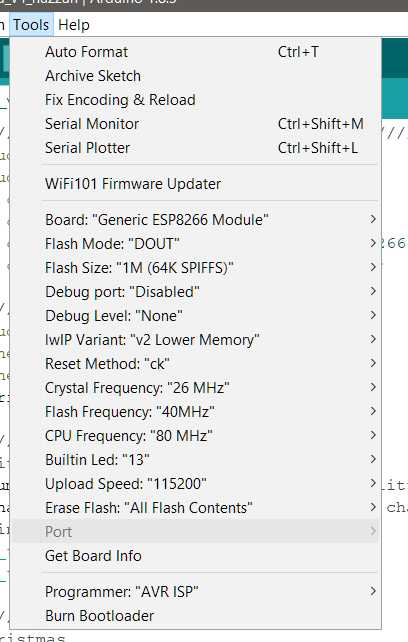Launch Serial Monitor
Image resolution: width=408 pixels, height=642 pixels.
(195, 124)
